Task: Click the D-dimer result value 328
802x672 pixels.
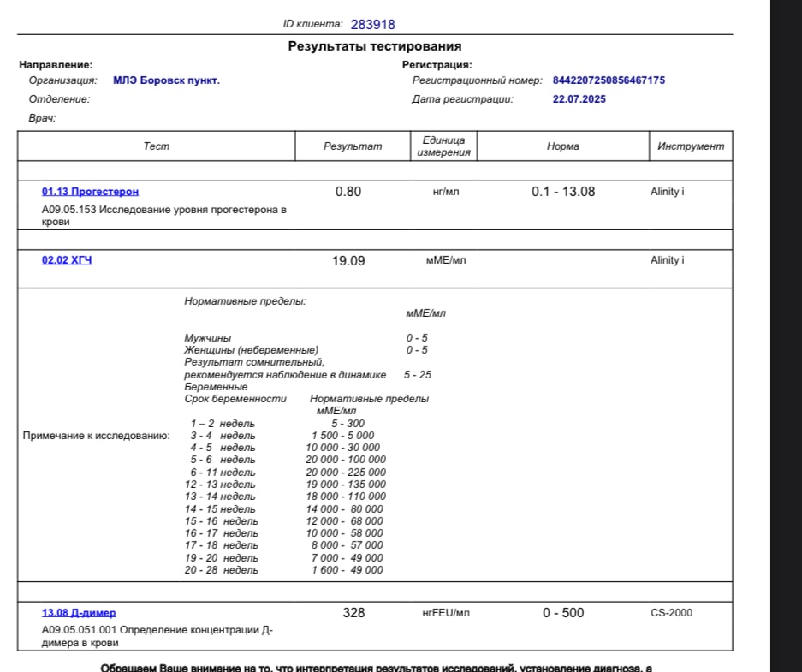Action: [353, 613]
